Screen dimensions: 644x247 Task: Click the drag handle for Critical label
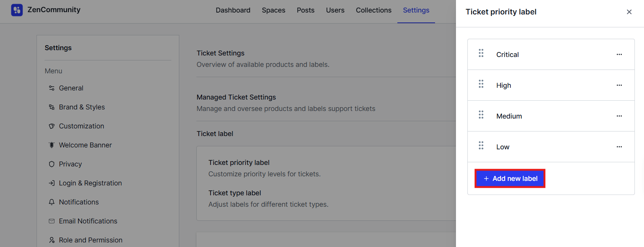click(x=481, y=53)
